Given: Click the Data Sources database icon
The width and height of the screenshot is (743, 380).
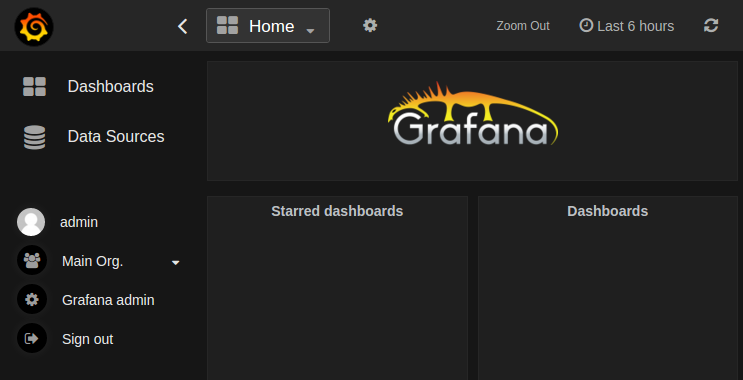Looking at the screenshot, I should pyautogui.click(x=34, y=137).
